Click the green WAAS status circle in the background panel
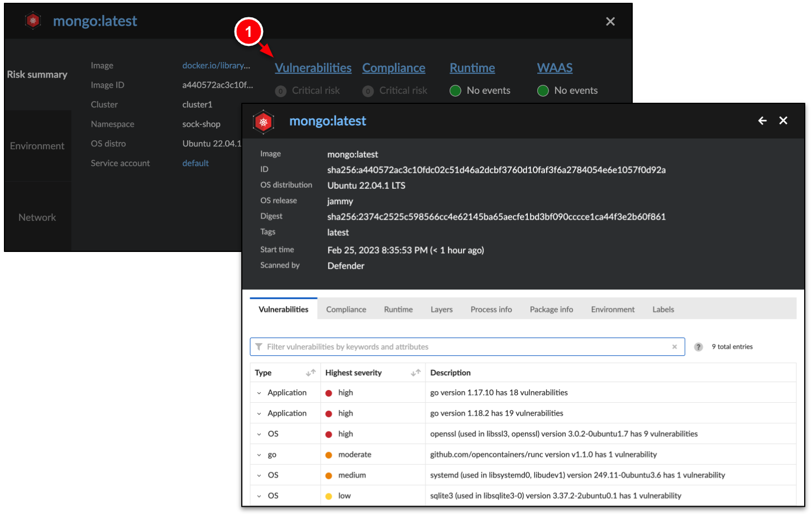The image size is (812, 514). click(x=543, y=91)
